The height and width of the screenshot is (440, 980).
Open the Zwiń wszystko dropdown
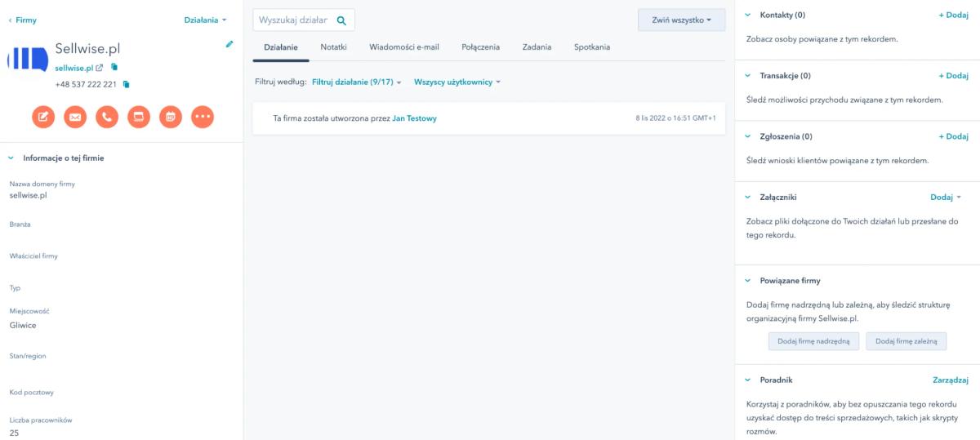coord(682,20)
